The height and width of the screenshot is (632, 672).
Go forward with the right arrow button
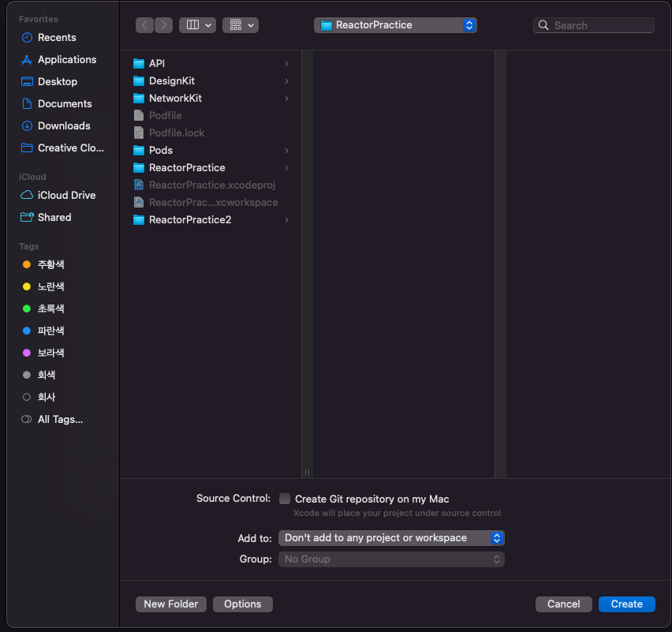tap(164, 25)
